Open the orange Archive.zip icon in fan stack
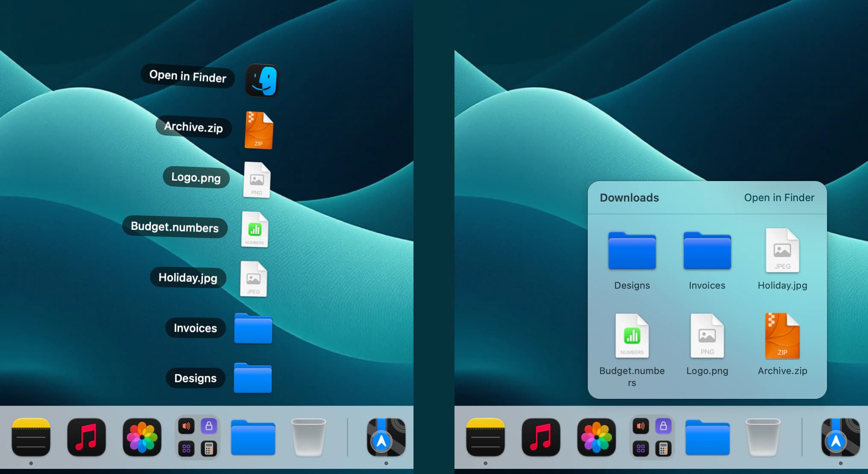 pyautogui.click(x=258, y=130)
